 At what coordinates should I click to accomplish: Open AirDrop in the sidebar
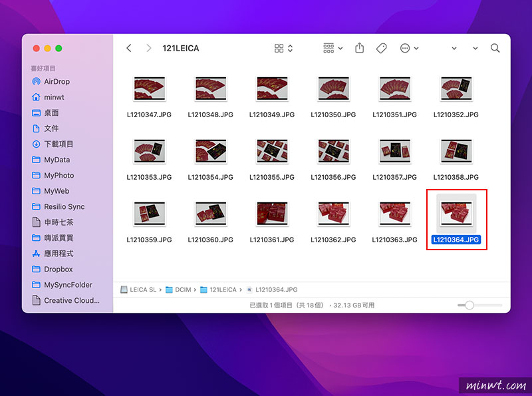tap(51, 81)
